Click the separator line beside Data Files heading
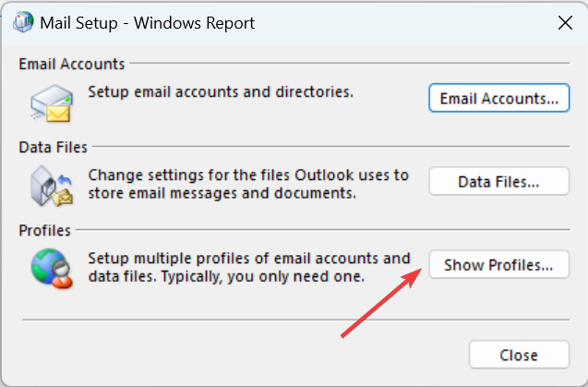Image resolution: width=588 pixels, height=387 pixels. coord(331,146)
